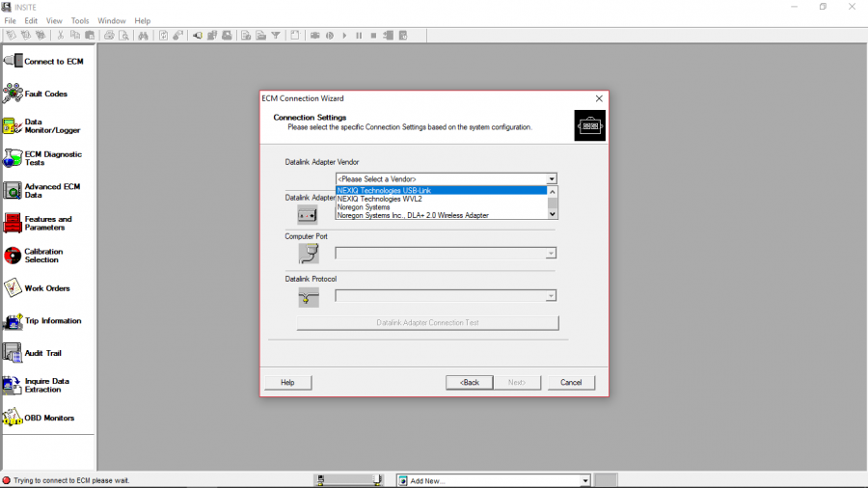Image resolution: width=868 pixels, height=488 pixels.
Task: Select the Trip Information icon
Action: pos(13,320)
